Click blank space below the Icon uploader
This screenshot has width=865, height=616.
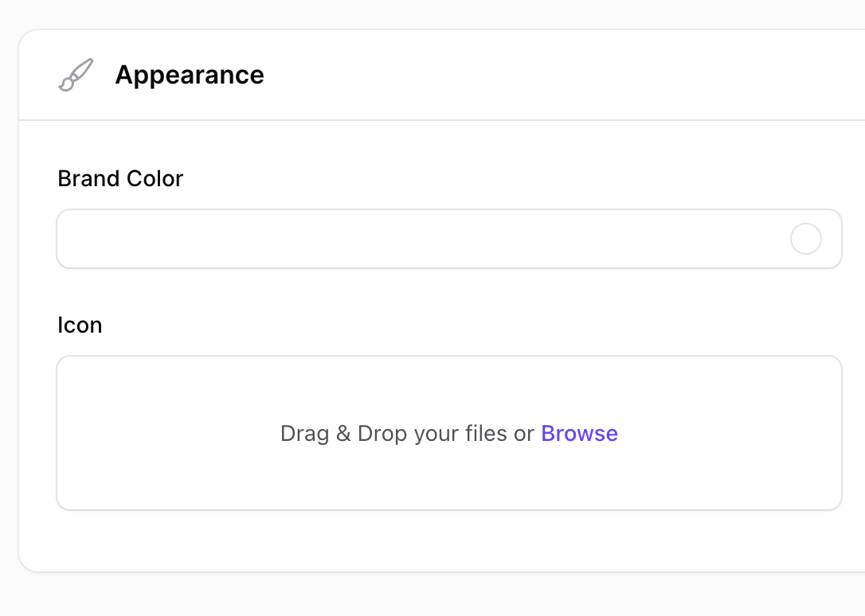click(x=441, y=541)
